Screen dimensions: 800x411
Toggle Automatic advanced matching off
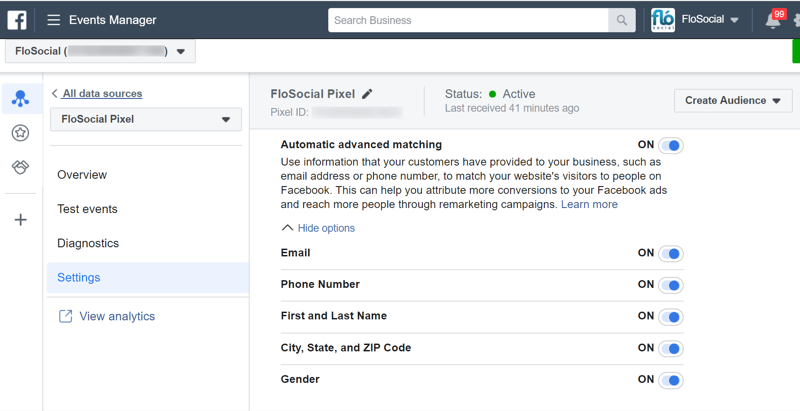(671, 146)
